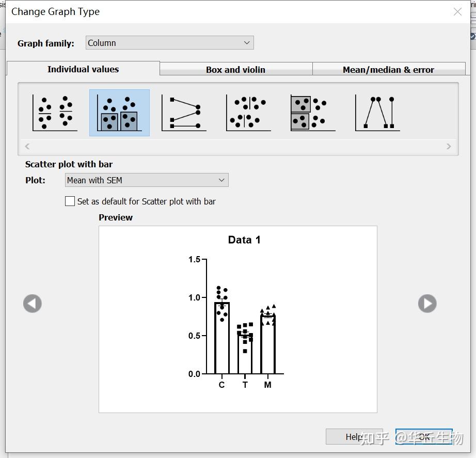This screenshot has height=458, width=476.
Task: Enable Set as default for Scatter plot with bar
Action: pos(70,201)
